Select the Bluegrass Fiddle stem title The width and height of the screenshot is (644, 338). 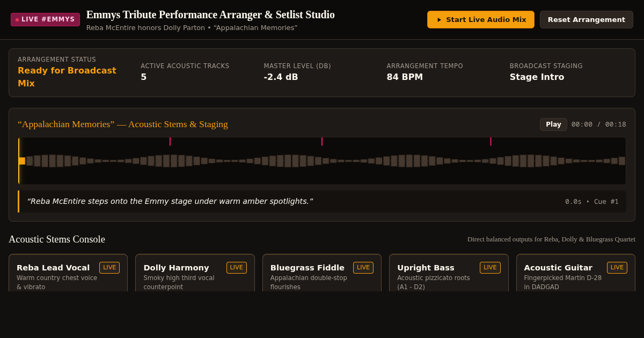[x=308, y=268]
